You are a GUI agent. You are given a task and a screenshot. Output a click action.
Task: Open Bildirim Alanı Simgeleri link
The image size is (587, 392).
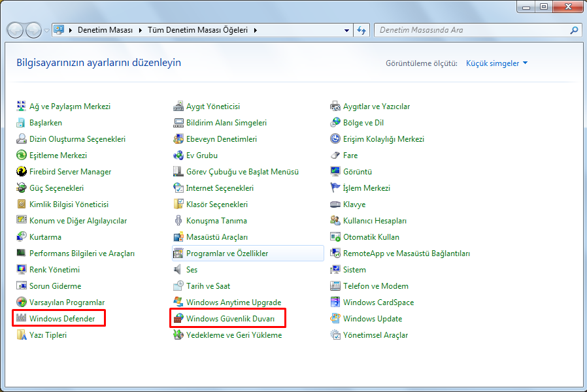pyautogui.click(x=226, y=123)
